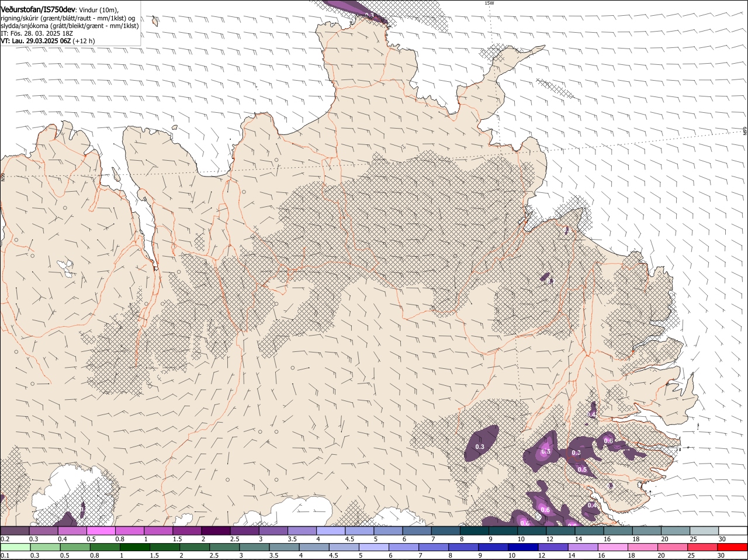Click the 'Veðurstofan/IS750dev' title text
The image size is (748, 560).
(39, 9)
